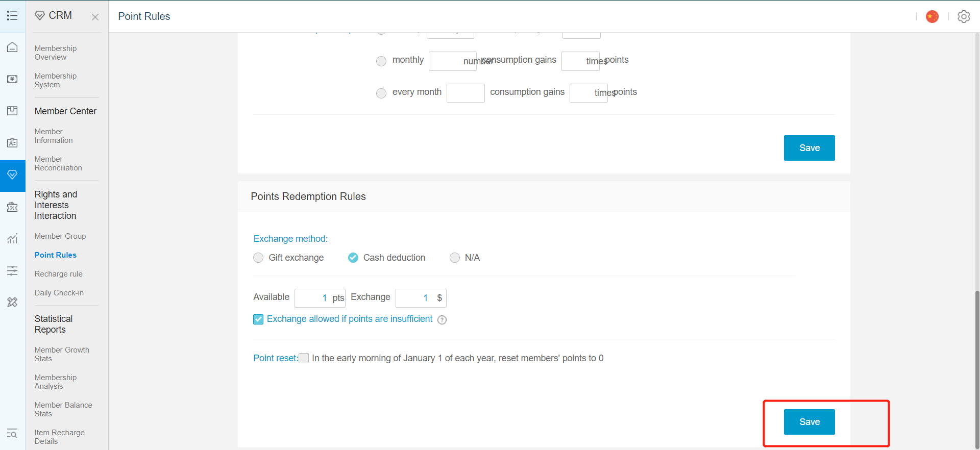Open the cashier yen icon in sidebar
The height and width of the screenshot is (450, 980).
pos(12,79)
